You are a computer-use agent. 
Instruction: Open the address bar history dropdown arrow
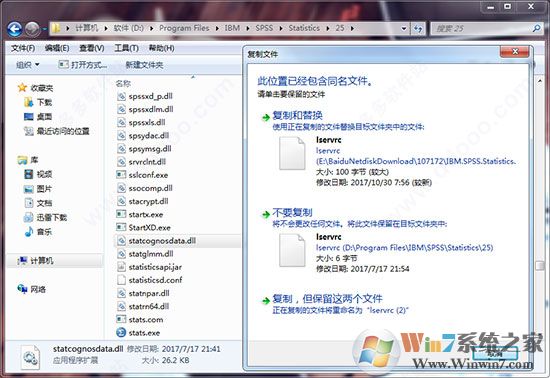[x=404, y=28]
